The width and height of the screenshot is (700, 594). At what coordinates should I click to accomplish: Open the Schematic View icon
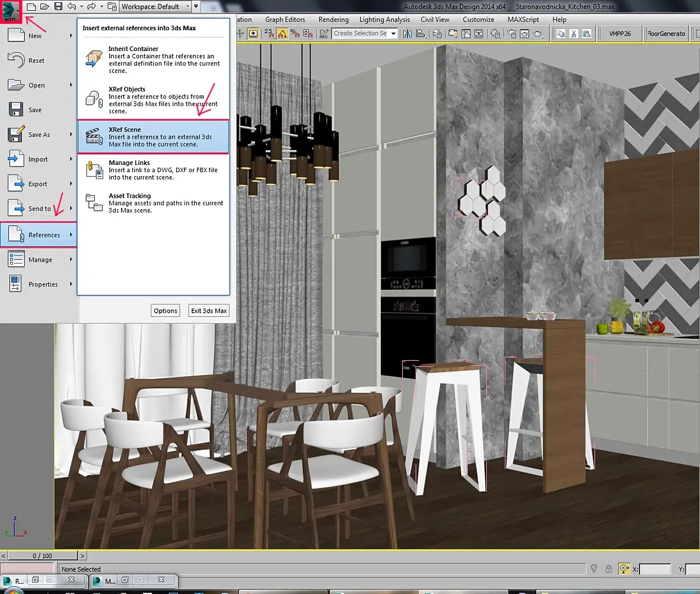(x=479, y=33)
